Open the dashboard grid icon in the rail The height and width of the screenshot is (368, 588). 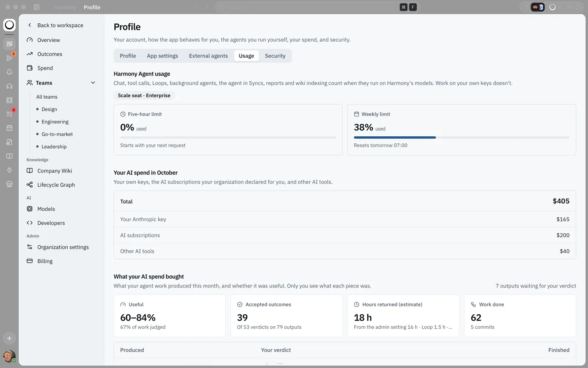9,44
